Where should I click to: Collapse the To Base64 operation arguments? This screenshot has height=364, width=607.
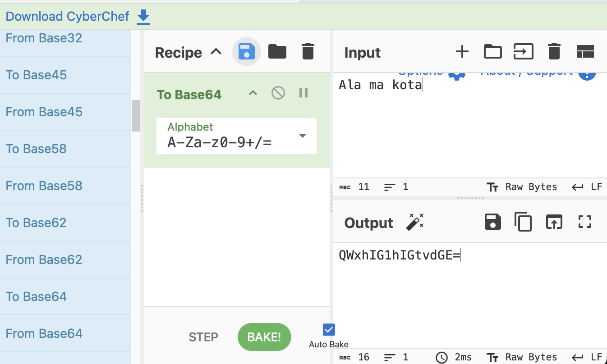(x=253, y=93)
